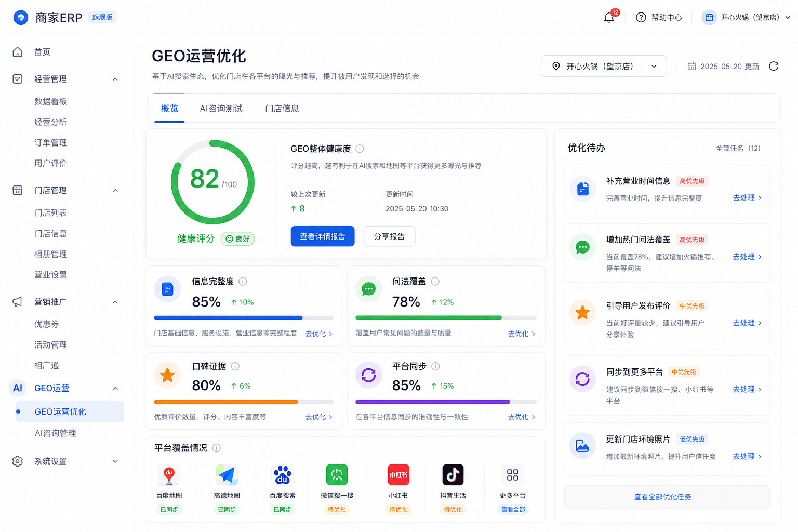This screenshot has height=532, width=798.
Task: Switch to the AI咨询测试 tab
Action: coord(221,109)
